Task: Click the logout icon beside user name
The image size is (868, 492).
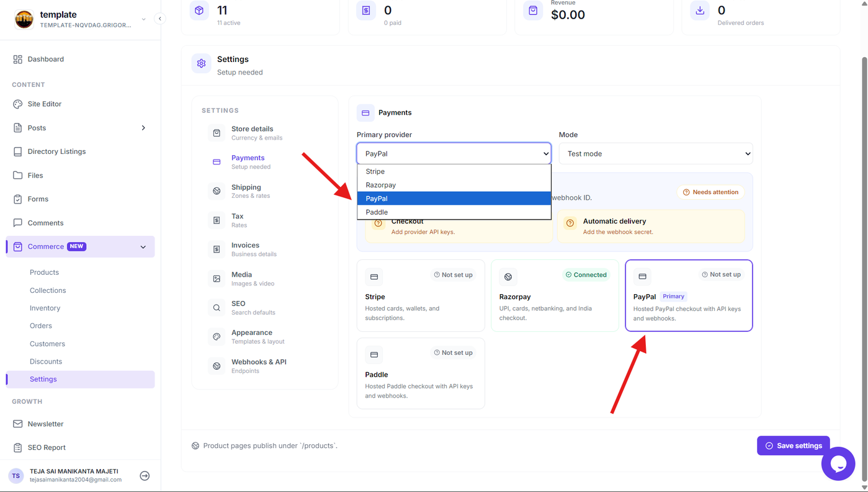Action: [145, 476]
